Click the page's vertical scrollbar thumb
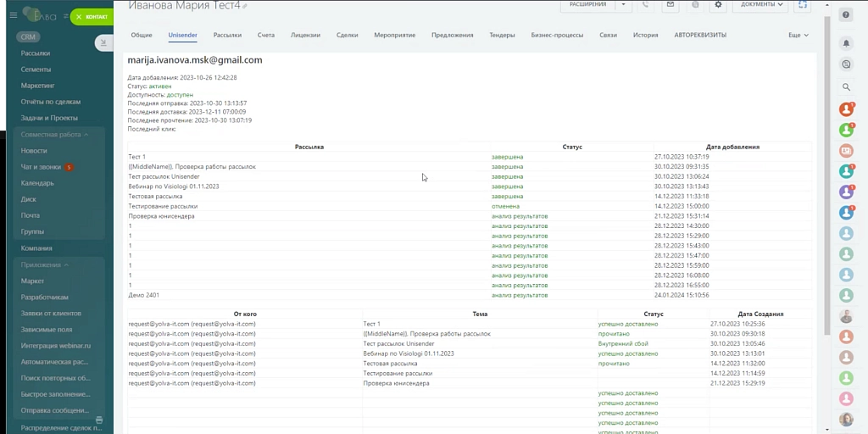This screenshot has width=868, height=434. (x=827, y=175)
